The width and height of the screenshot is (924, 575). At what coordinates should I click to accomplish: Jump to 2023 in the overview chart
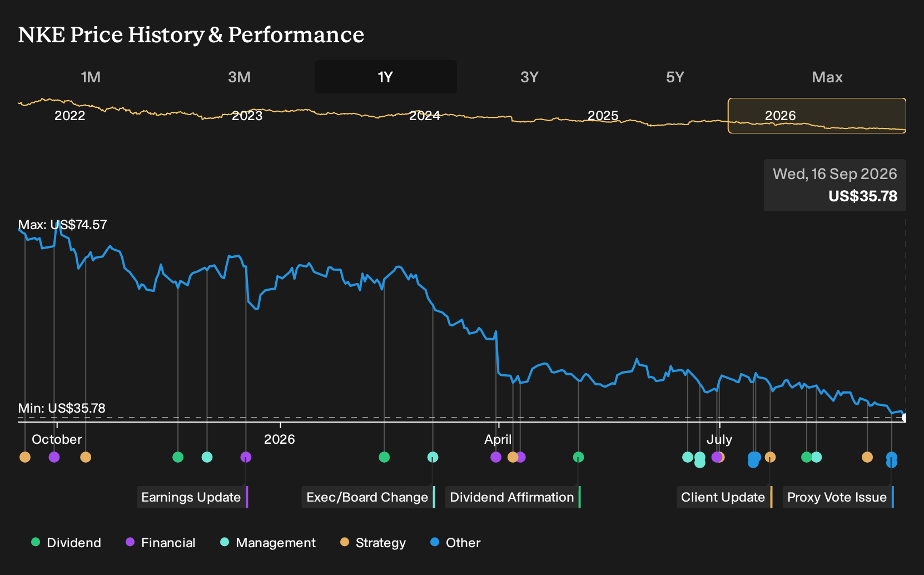point(247,116)
